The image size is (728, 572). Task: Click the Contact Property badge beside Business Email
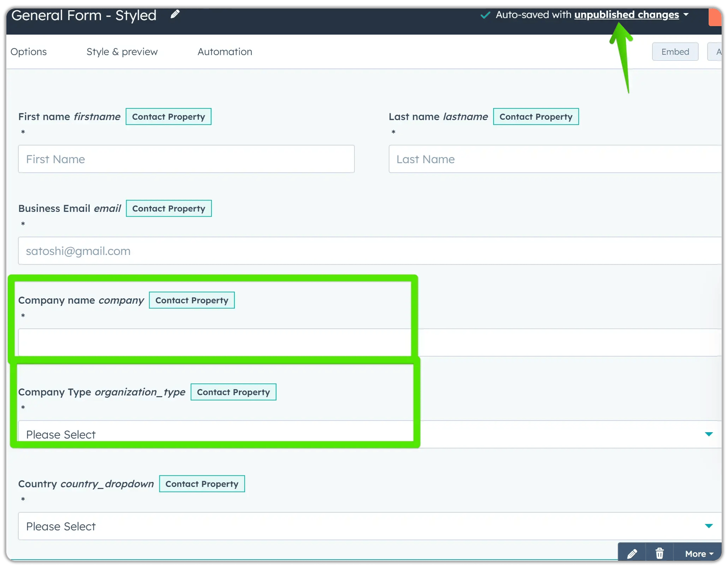pyautogui.click(x=169, y=208)
